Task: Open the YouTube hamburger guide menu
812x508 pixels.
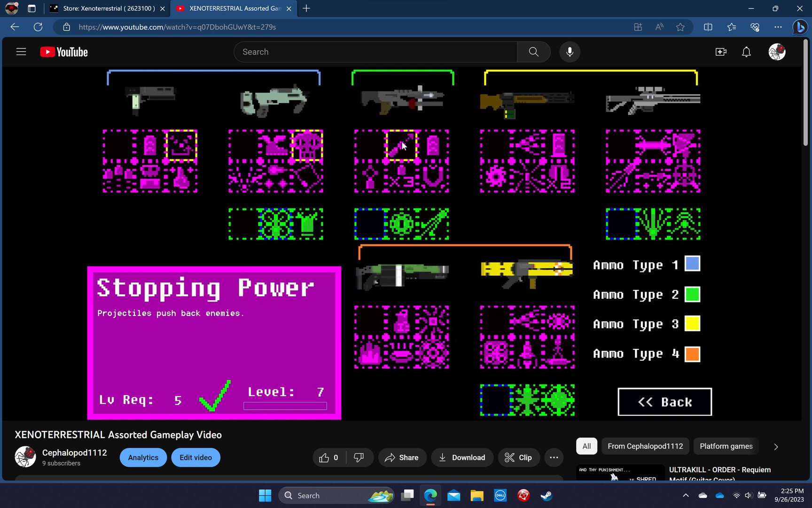Action: coord(21,52)
